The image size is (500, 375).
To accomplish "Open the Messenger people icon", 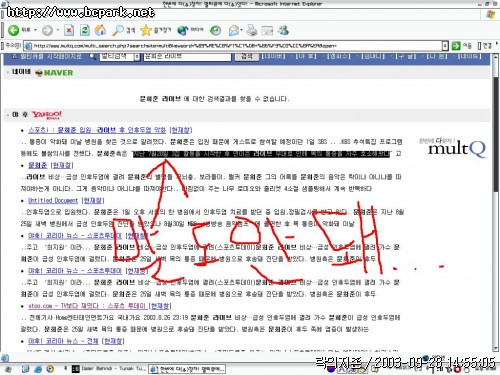I will (284, 30).
